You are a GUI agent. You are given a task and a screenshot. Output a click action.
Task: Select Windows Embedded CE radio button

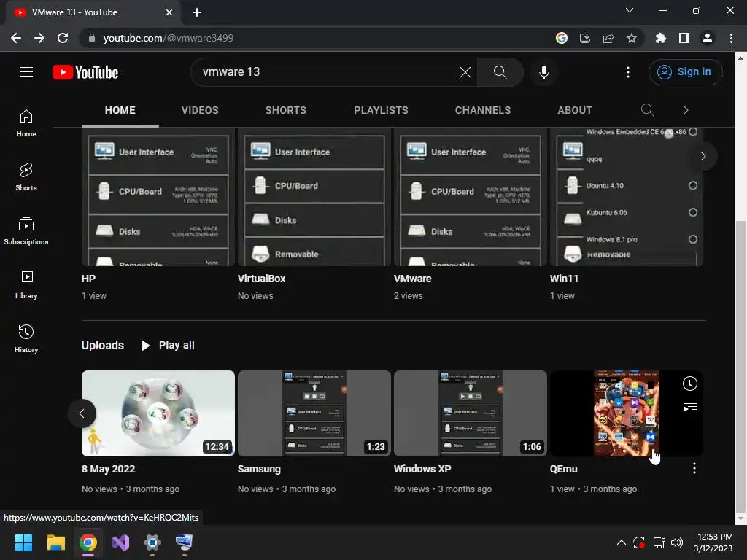pos(693,132)
